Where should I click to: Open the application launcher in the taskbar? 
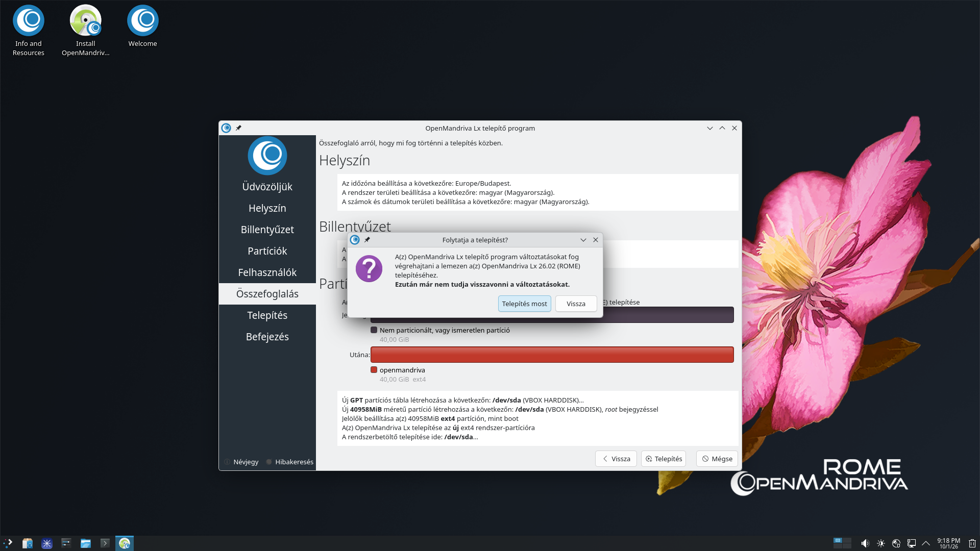(x=8, y=543)
